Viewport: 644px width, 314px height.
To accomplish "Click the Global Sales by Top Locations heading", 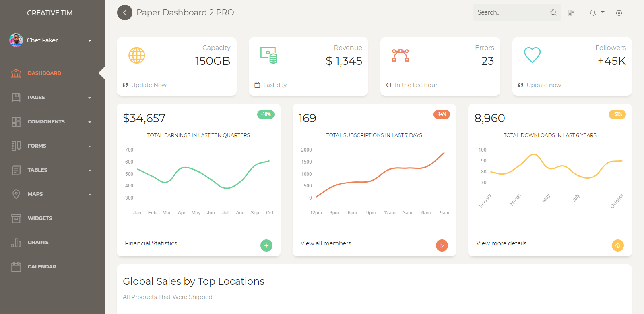I will (194, 281).
